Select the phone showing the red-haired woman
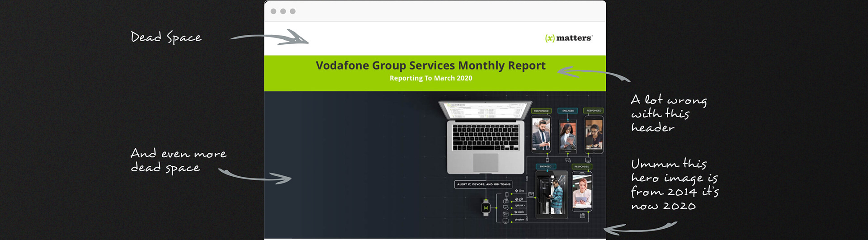Screen dimensions: 868x240 tap(582, 191)
